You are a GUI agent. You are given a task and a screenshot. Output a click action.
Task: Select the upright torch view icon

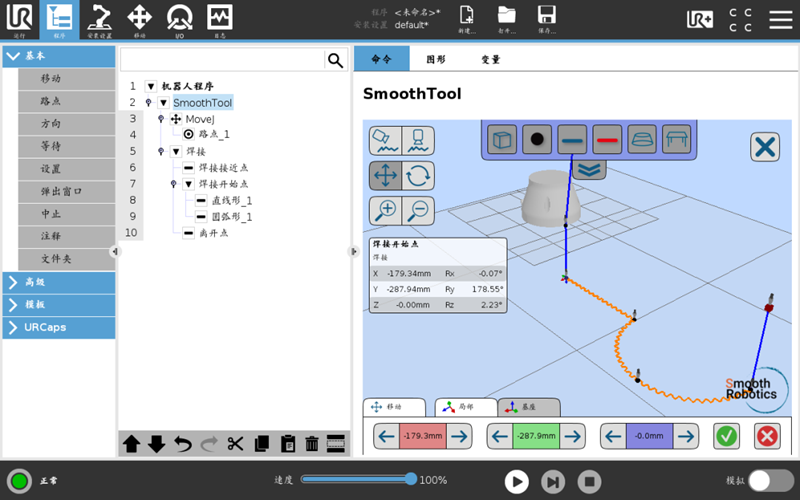(x=418, y=141)
